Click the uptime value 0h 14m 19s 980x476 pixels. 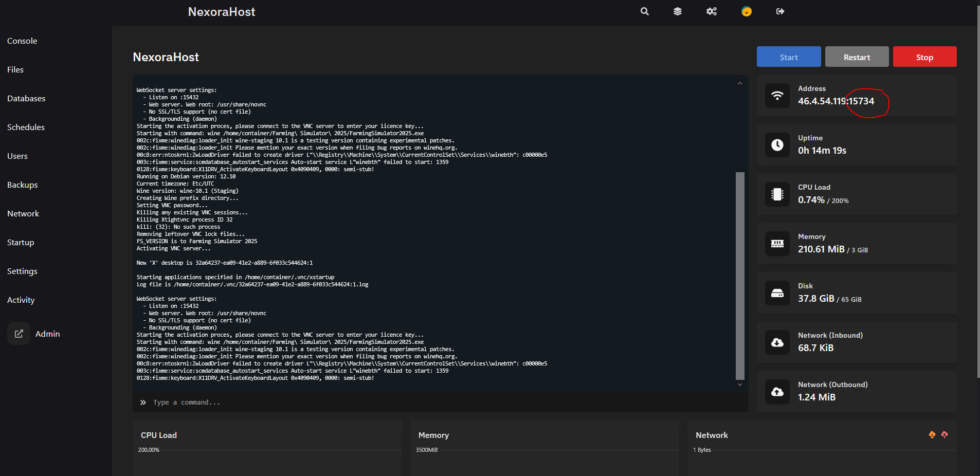(x=822, y=151)
